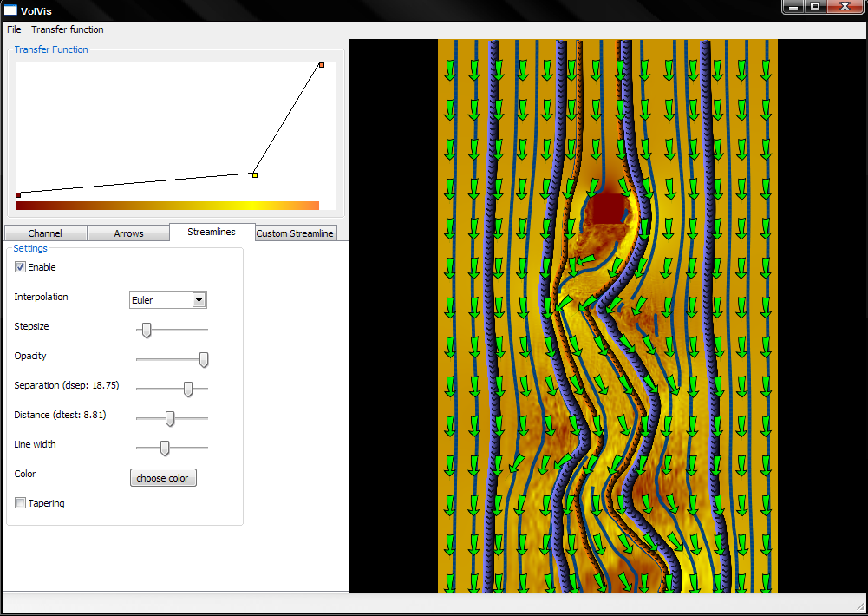Click the choose color button
The image size is (868, 616).
click(x=163, y=478)
